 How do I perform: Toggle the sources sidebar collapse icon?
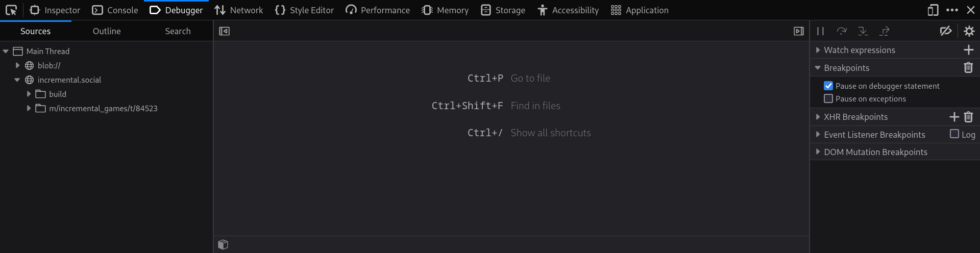tap(224, 31)
